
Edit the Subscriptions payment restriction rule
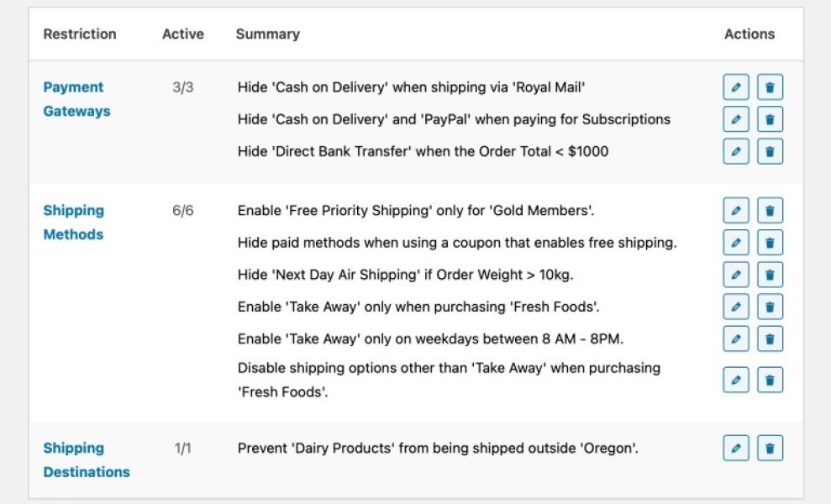(x=736, y=119)
